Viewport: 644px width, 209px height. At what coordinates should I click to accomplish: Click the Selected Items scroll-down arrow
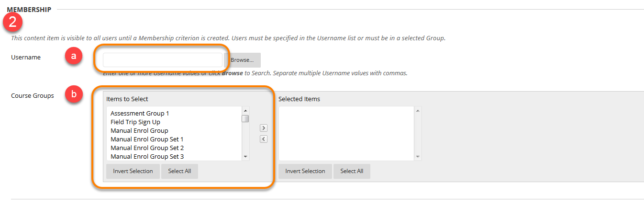click(x=418, y=156)
